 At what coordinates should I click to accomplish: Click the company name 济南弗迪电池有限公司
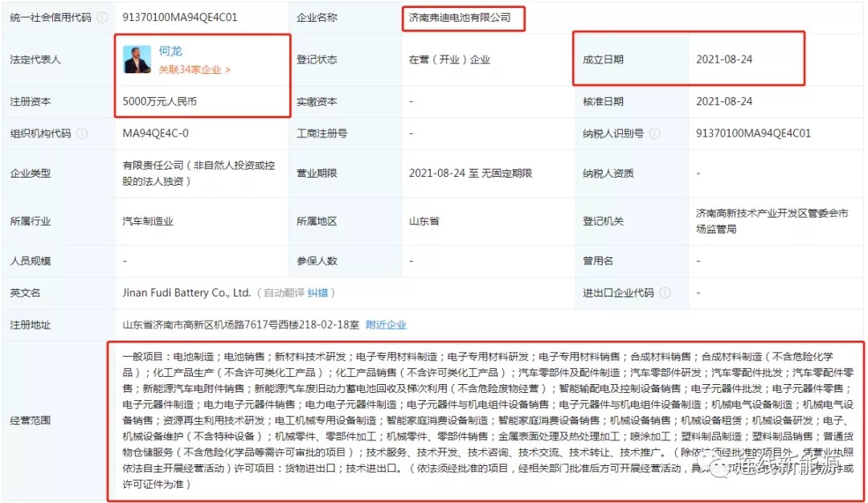point(460,17)
